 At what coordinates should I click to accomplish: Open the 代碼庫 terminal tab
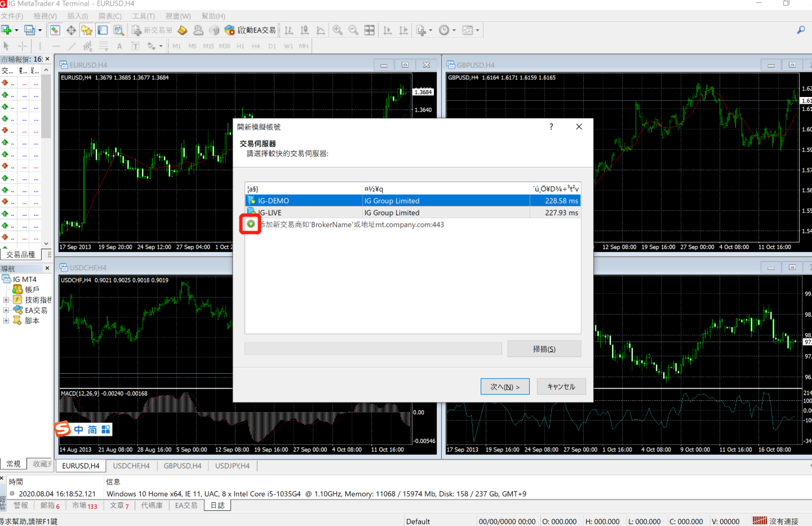point(152,505)
